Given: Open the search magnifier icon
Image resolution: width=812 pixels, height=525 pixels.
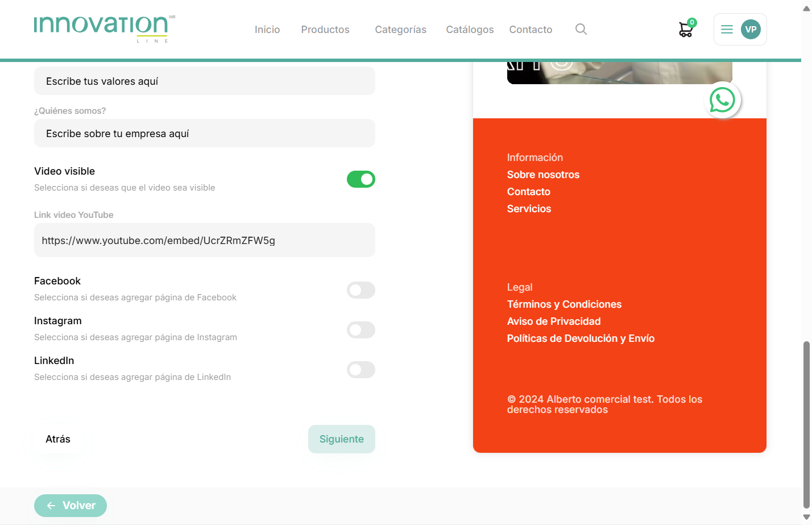Looking at the screenshot, I should coord(581,29).
